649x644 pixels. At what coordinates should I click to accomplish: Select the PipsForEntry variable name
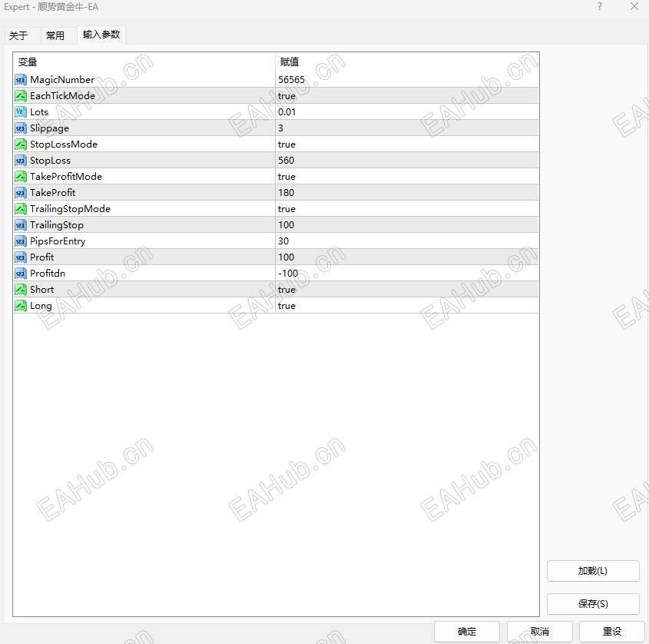point(58,241)
